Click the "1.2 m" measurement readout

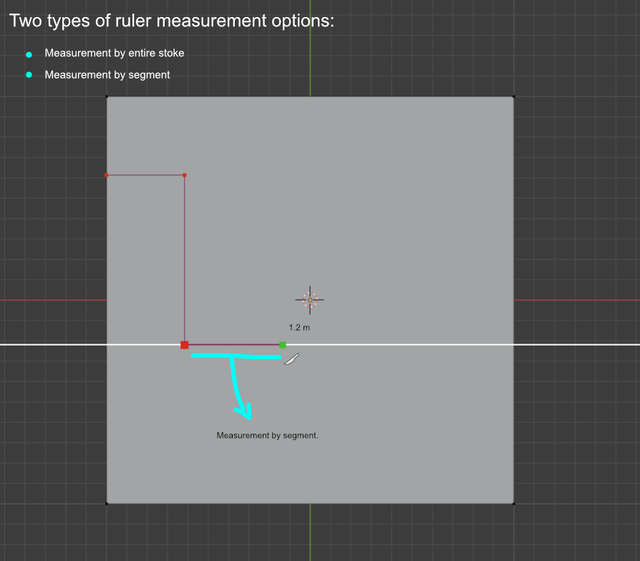tap(300, 327)
